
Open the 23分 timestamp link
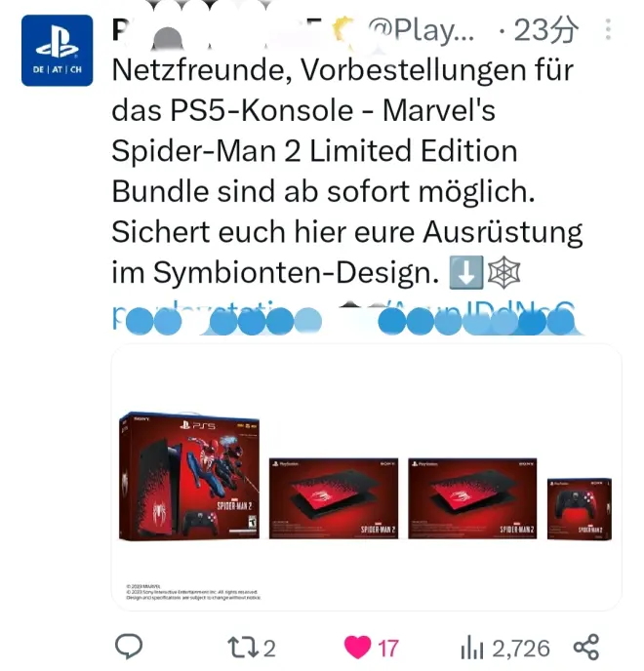pyautogui.click(x=545, y=30)
